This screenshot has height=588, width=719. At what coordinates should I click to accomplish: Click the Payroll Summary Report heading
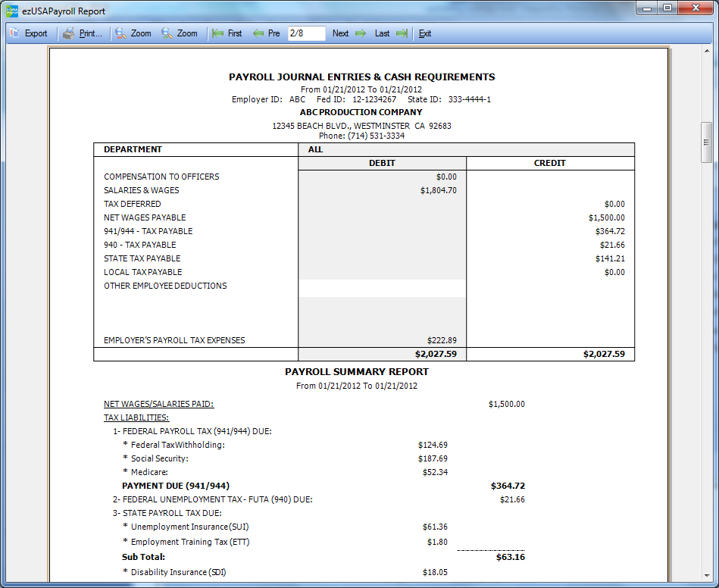[x=356, y=372]
